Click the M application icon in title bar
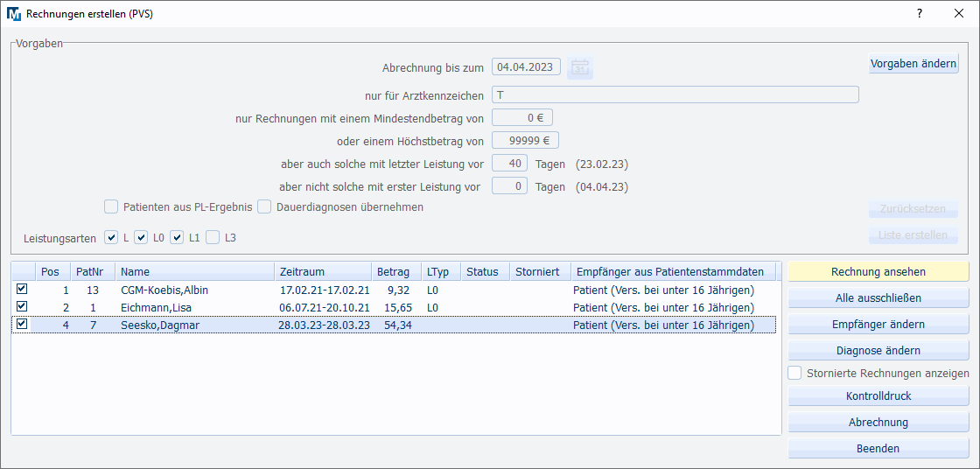This screenshot has height=469, width=980. tap(13, 14)
